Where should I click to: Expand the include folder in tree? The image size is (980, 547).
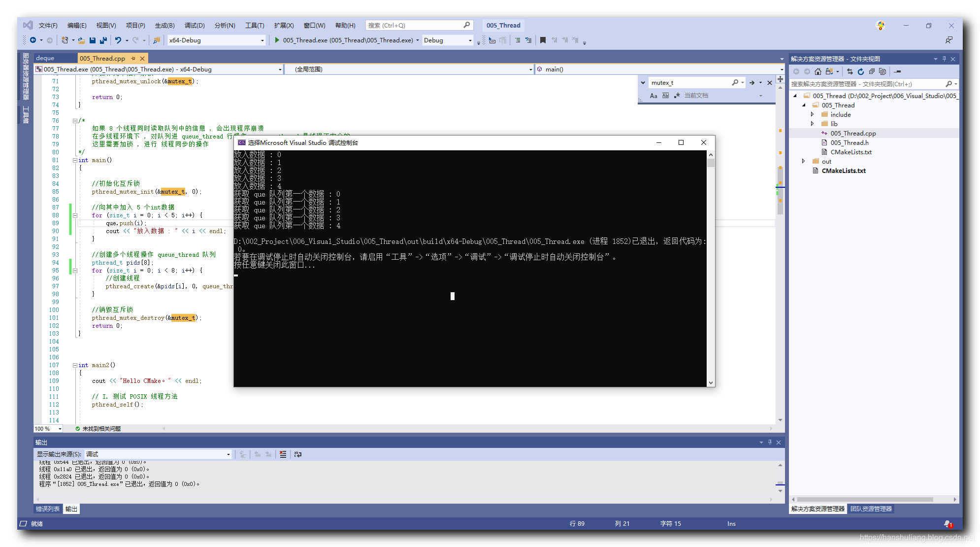[x=813, y=114]
